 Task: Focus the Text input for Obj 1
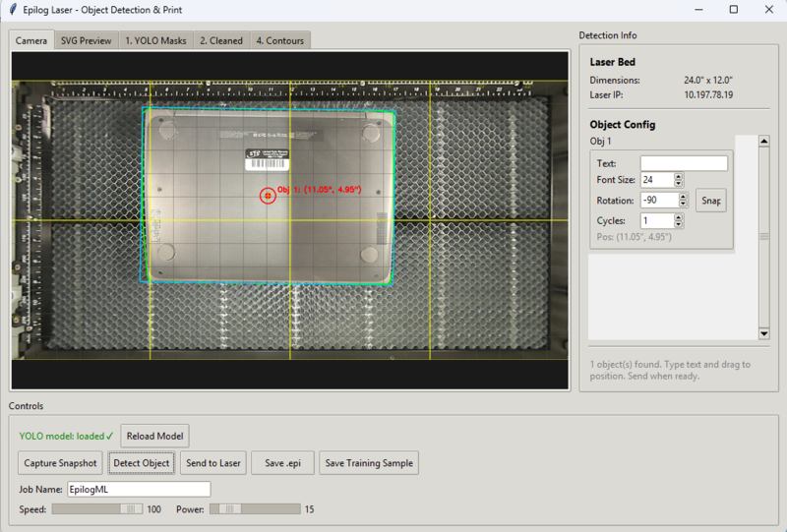(x=684, y=163)
